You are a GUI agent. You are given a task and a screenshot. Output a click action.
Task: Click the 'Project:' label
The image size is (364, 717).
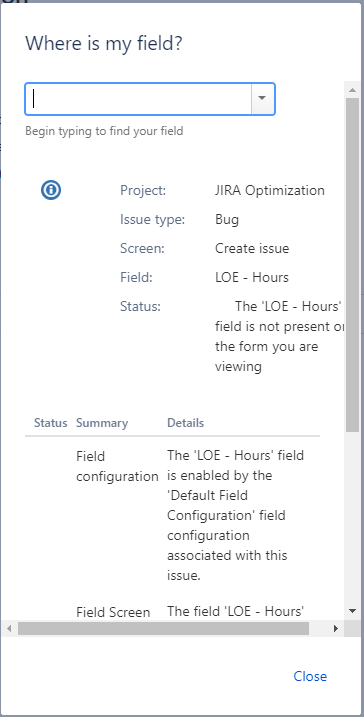pos(143,190)
